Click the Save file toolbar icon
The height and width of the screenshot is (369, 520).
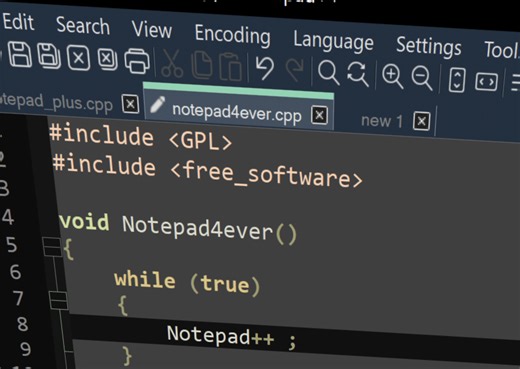(20, 54)
